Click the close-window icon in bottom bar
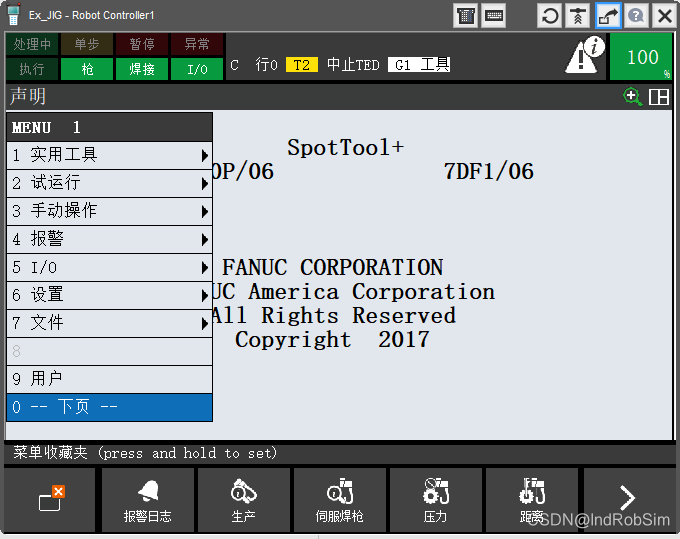The width and height of the screenshot is (680, 539). point(50,500)
